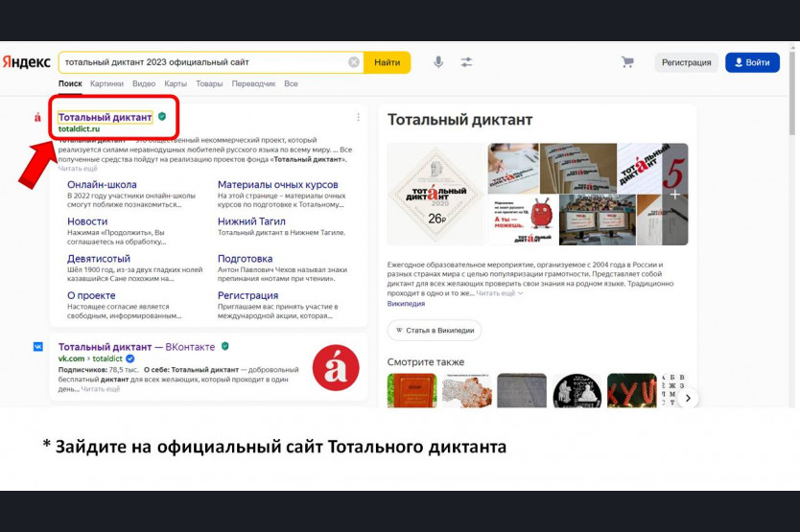Open the Переводчик tab

(253, 83)
